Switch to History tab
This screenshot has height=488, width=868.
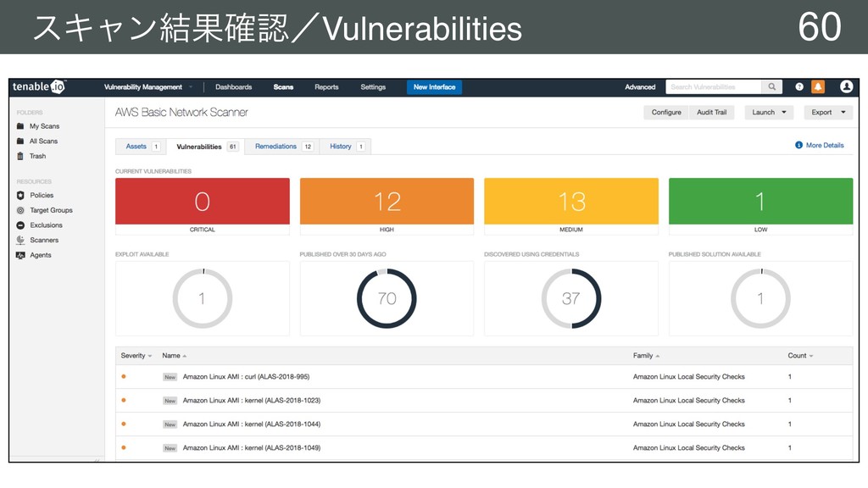(x=346, y=147)
